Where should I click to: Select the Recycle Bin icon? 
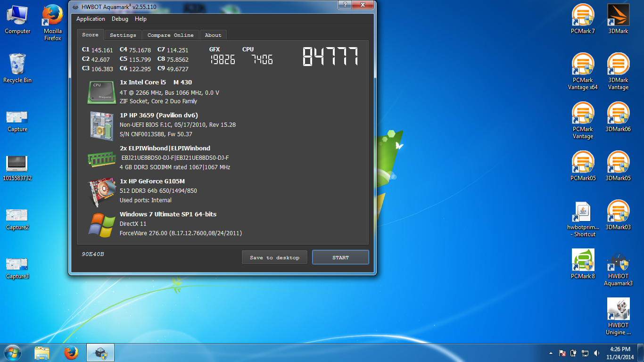tap(17, 68)
